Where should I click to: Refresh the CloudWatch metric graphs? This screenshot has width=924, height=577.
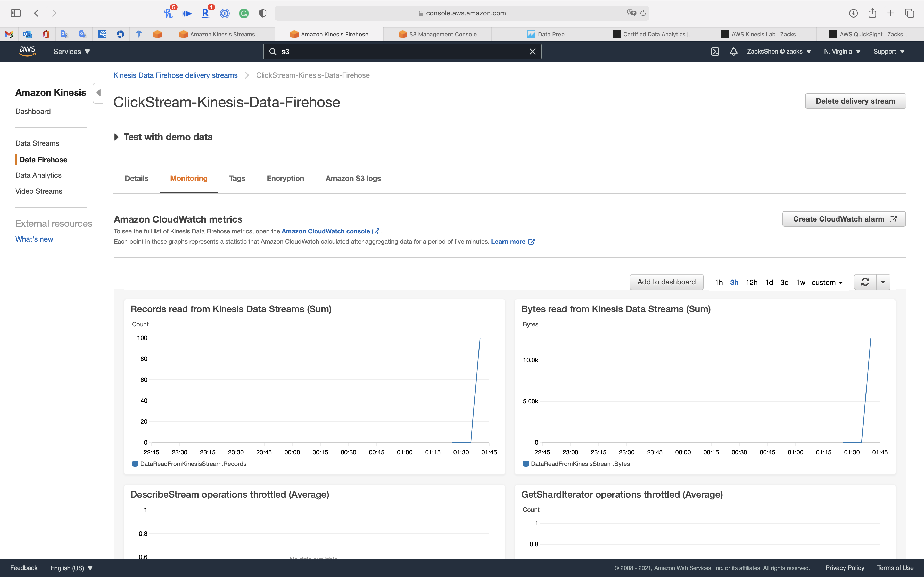tap(865, 282)
